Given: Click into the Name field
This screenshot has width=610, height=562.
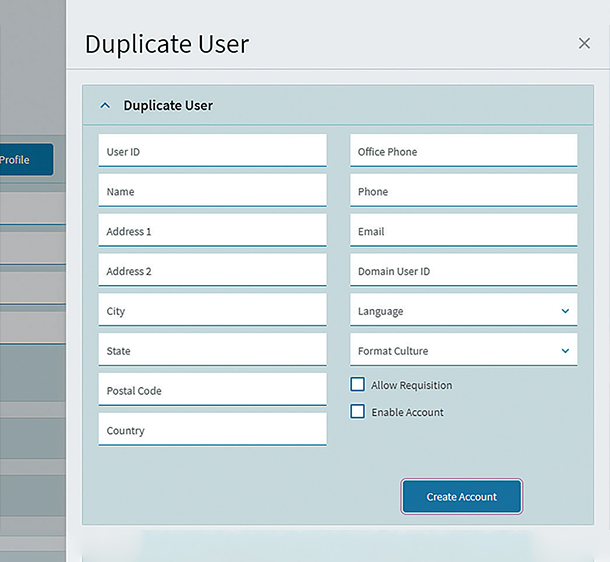Looking at the screenshot, I should (212, 191).
